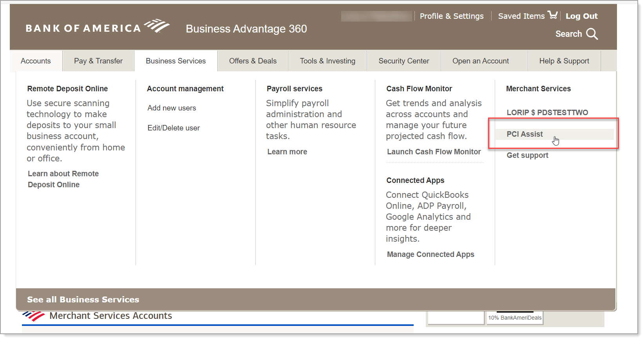Click the Payroll services heading
Viewport: 644px width, 340px height.
295,89
